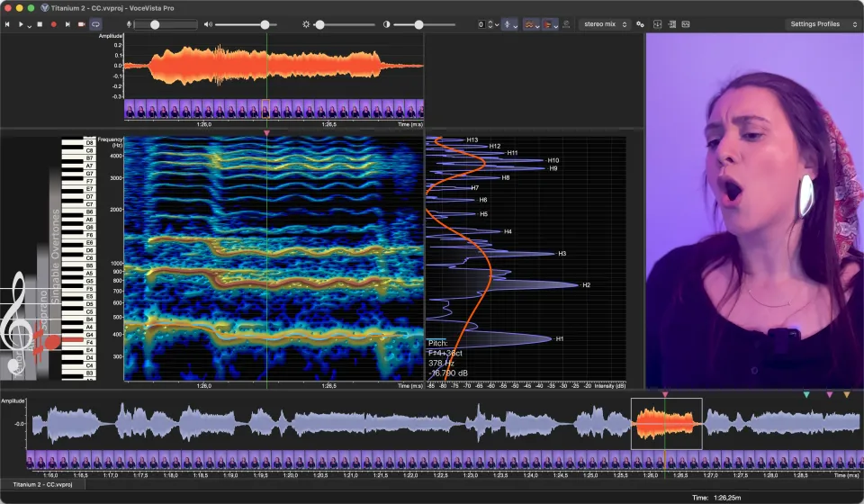Click the H13 harmonic label

point(472,139)
